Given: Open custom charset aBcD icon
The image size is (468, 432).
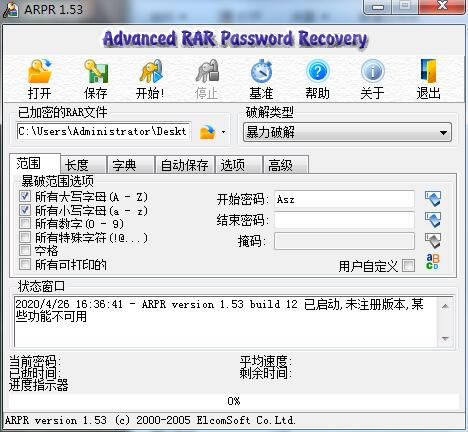Looking at the screenshot, I should tap(433, 262).
